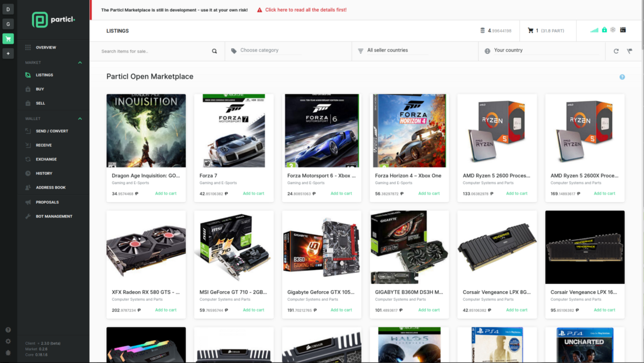This screenshot has width=644, height=363.
Task: Add Dragon Age Inquisition to cart
Action: 166,193
